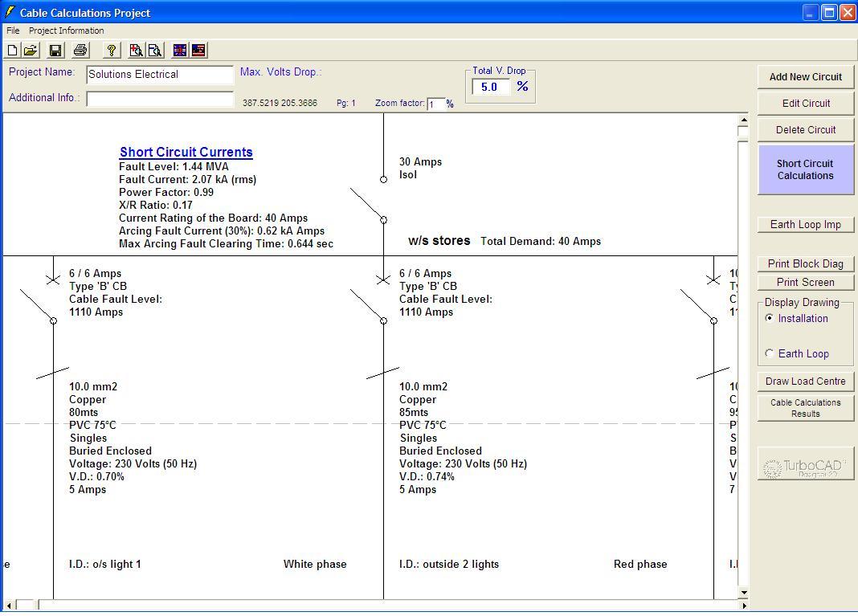Click Print Block Diag button
This screenshot has height=616, width=858.
point(806,263)
